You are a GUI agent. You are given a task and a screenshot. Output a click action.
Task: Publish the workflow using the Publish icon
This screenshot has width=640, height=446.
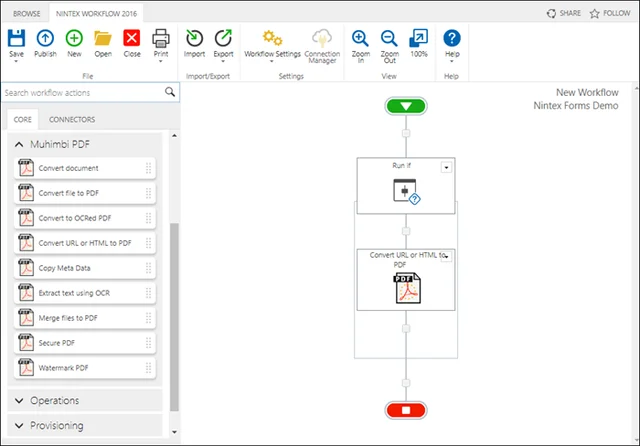(45, 38)
